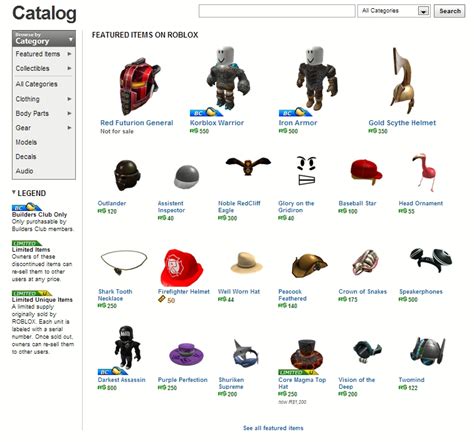The width and height of the screenshot is (474, 442).
Task: Choose the Audio category
Action: coord(24,171)
